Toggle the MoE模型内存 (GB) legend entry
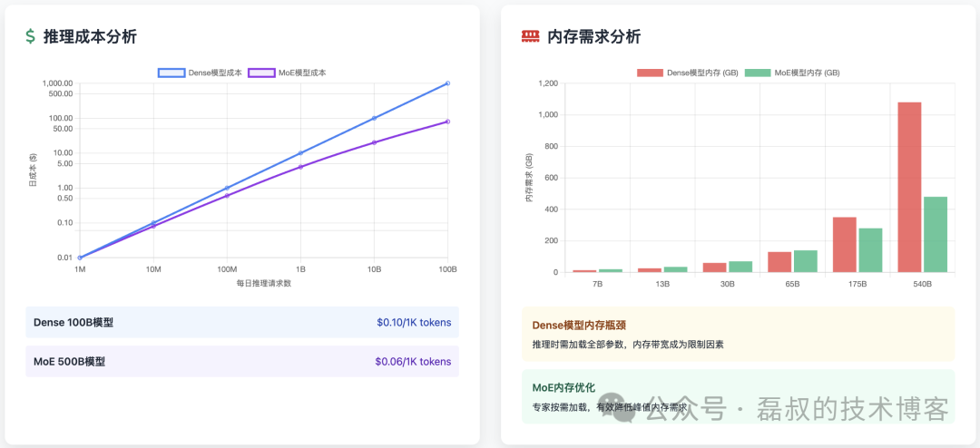980x448 pixels. coord(792,73)
